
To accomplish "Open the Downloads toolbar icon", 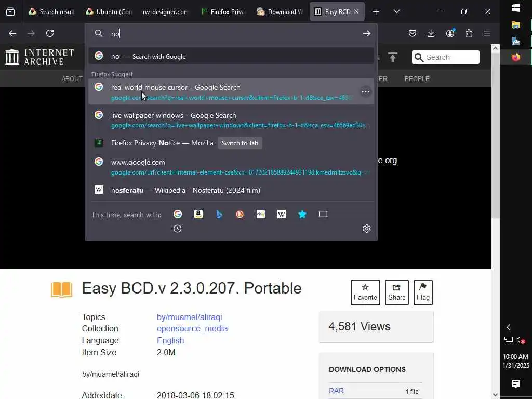I will [x=431, y=33].
